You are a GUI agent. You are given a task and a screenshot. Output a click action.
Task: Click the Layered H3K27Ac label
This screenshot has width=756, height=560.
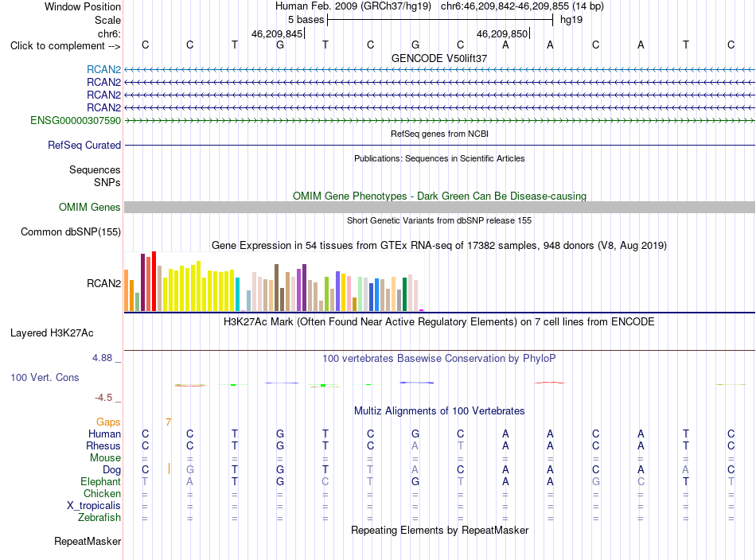[x=52, y=333]
